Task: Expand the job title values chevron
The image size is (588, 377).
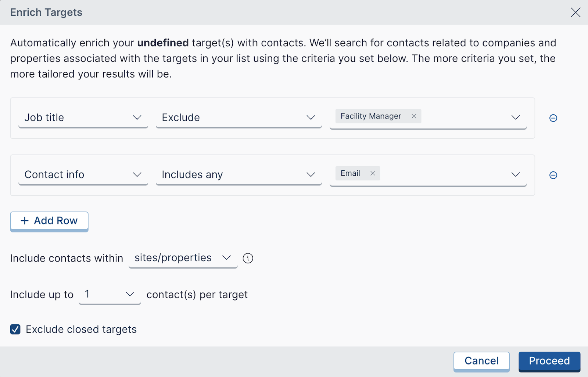Action: [x=516, y=118]
